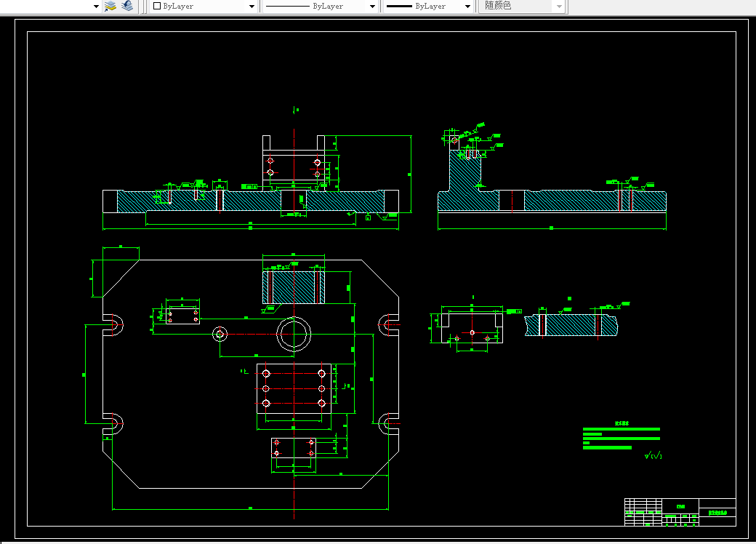
Task: Select the small four-hole rectangle at upper left
Action: point(182,316)
